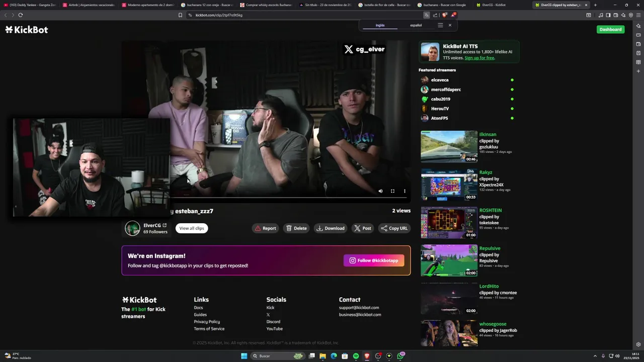Open ElverCG channel external link icon
644x362 pixels.
(165, 225)
